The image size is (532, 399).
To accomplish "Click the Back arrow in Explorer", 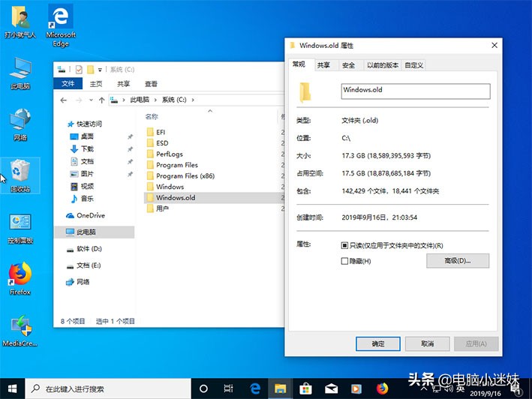I will pyautogui.click(x=64, y=100).
